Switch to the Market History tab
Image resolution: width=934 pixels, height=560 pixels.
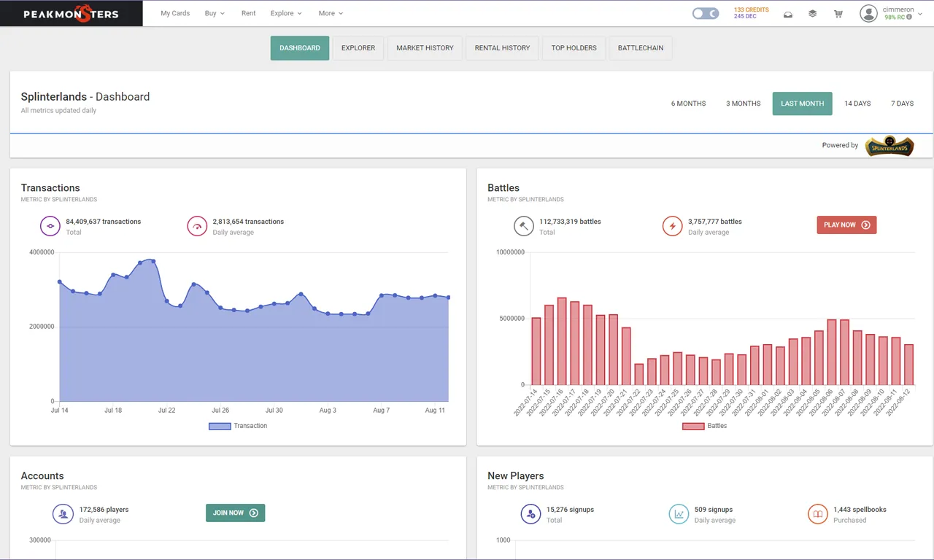click(425, 48)
